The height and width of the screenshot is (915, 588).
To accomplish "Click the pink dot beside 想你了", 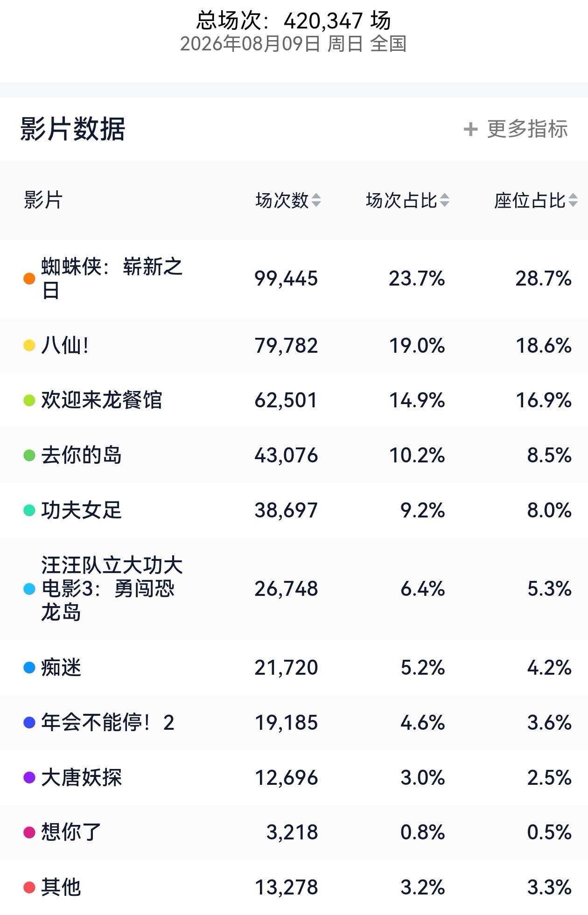I will coord(29,832).
